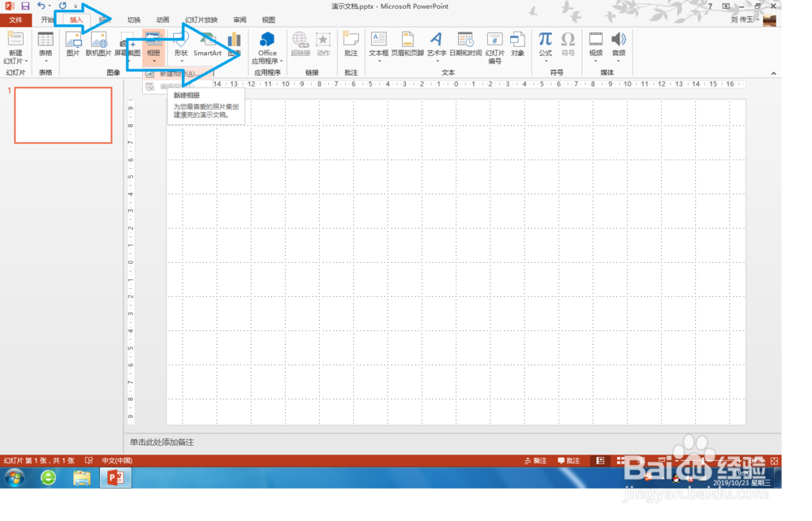
Task: Click the 音频 (Audio) media icon
Action: click(x=618, y=45)
